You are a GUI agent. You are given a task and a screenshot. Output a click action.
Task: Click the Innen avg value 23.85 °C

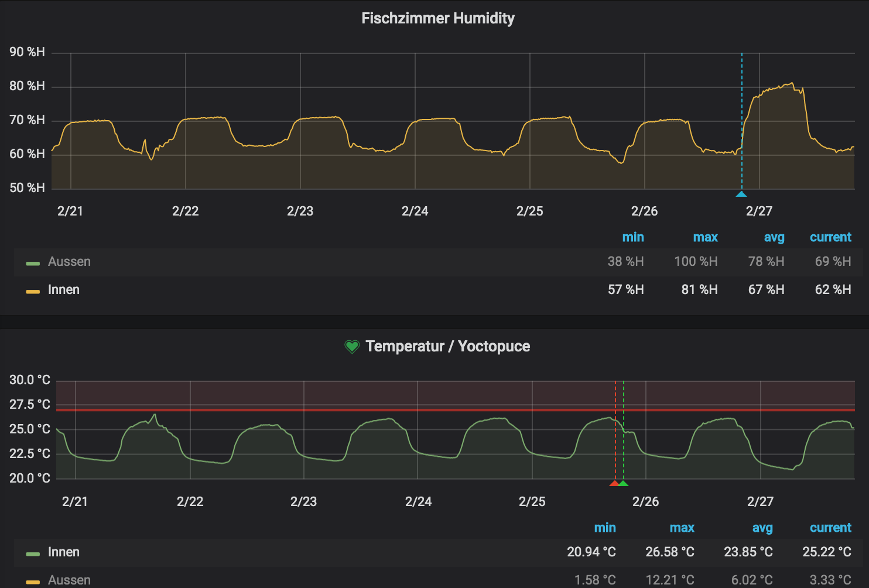[748, 552]
